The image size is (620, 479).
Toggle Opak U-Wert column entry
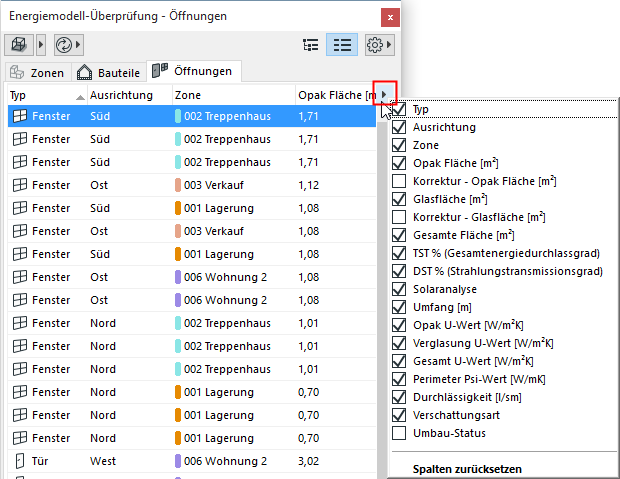tap(502, 325)
